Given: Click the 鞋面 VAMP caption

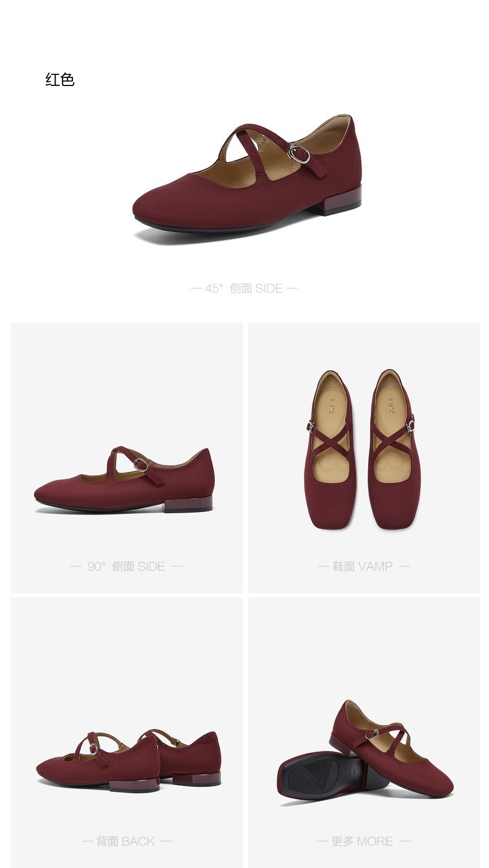Looking at the screenshot, I should coord(364,566).
